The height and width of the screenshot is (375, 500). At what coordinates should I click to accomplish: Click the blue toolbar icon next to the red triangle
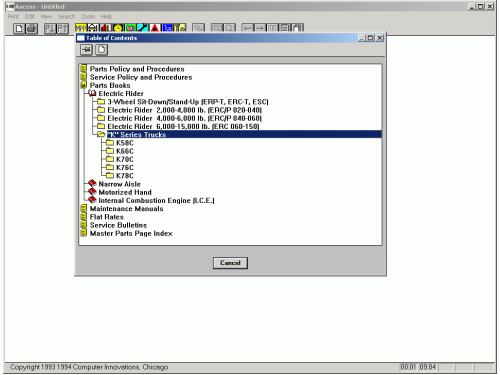pyautogui.click(x=167, y=28)
